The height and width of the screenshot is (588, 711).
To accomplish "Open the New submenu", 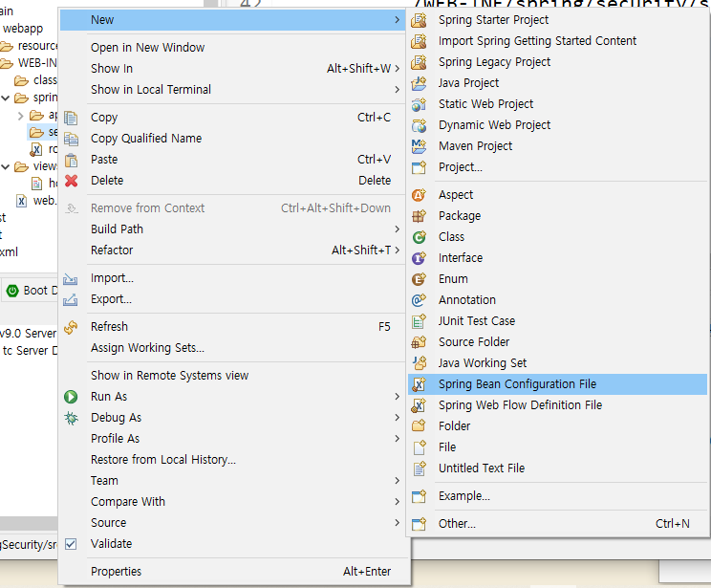I will [x=232, y=20].
